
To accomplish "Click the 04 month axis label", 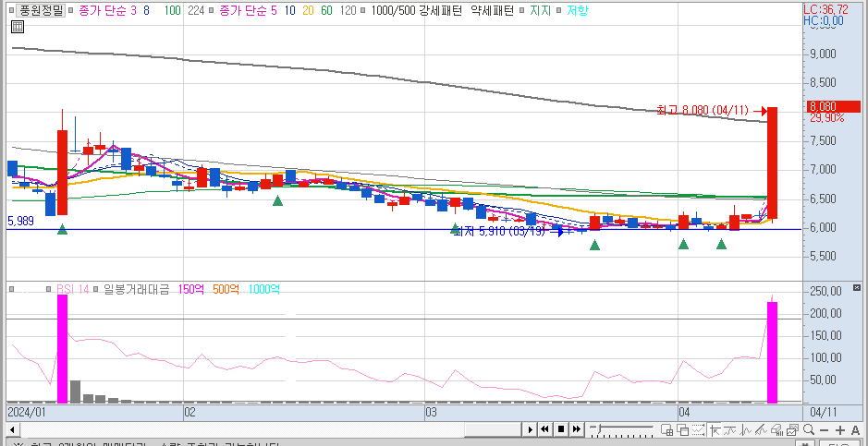I will pyautogui.click(x=685, y=412).
